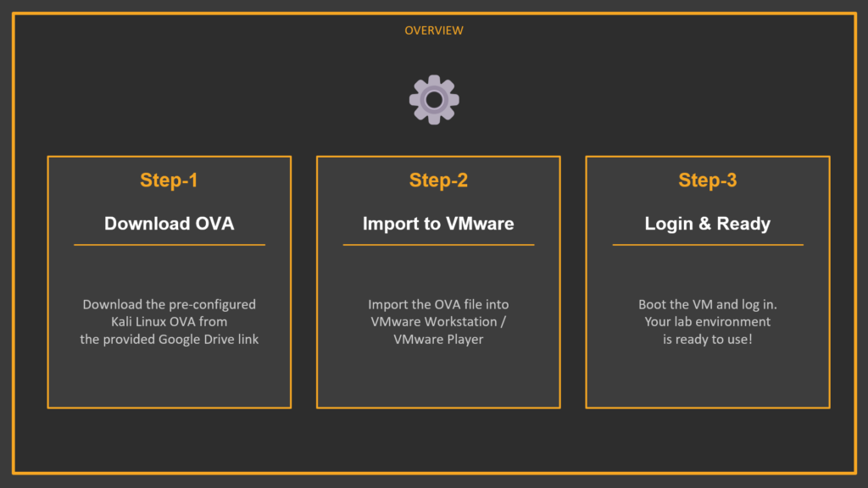The height and width of the screenshot is (488, 868).
Task: Click the Download OVA heading
Action: click(169, 224)
